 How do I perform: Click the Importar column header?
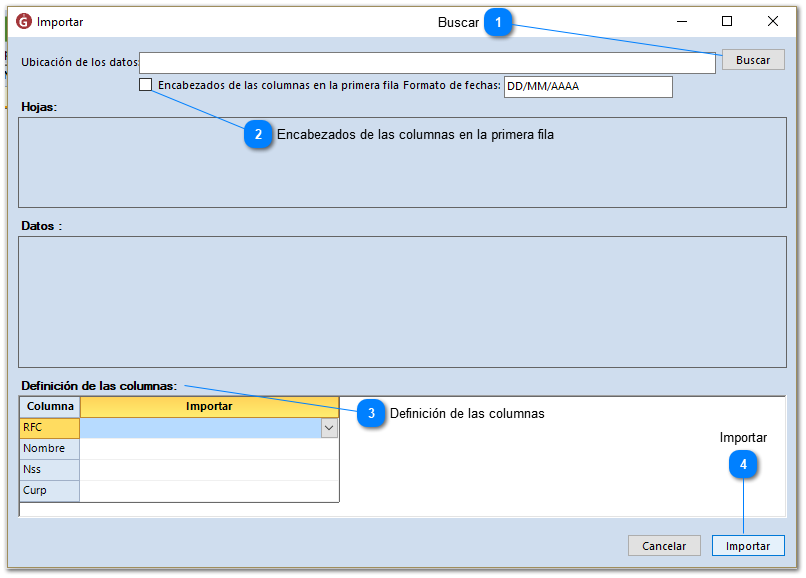(x=208, y=407)
